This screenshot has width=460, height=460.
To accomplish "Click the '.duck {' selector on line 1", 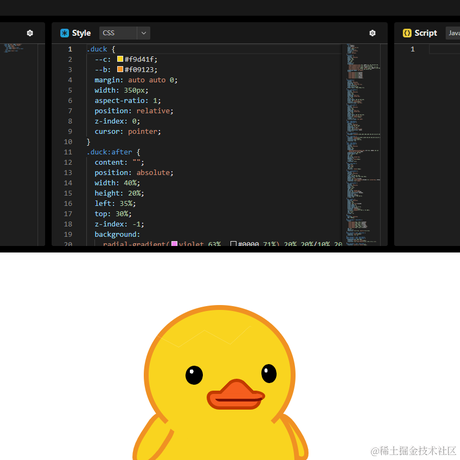I will pyautogui.click(x=101, y=49).
